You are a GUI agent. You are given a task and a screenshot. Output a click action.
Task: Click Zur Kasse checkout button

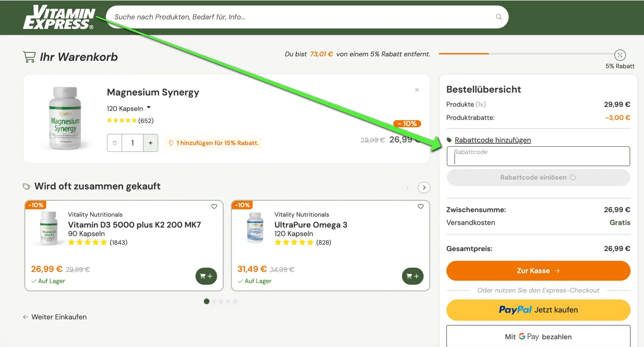tap(539, 271)
